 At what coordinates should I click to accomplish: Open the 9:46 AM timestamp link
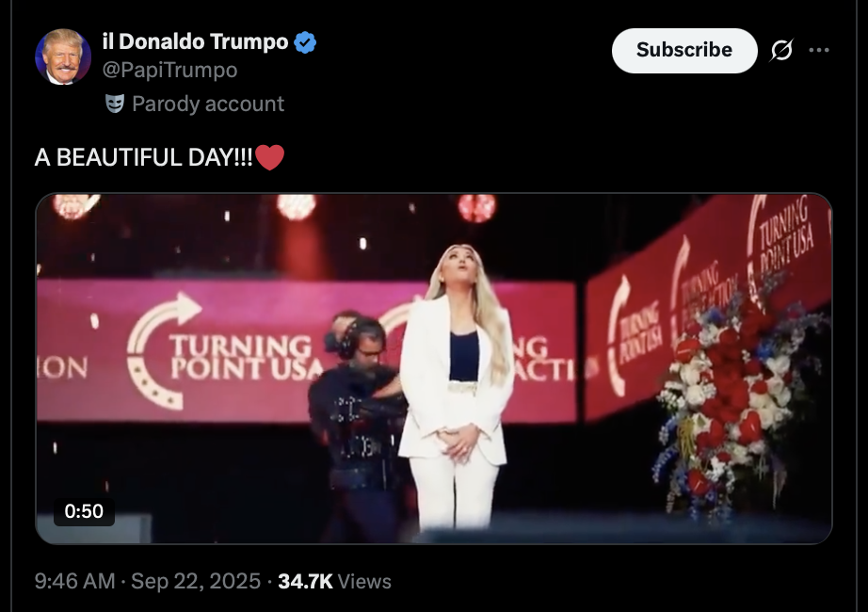[x=74, y=582]
